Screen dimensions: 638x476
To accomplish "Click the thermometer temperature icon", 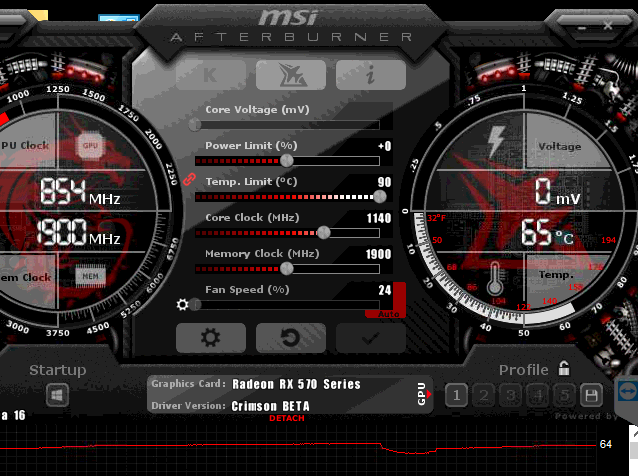I will [x=495, y=279].
